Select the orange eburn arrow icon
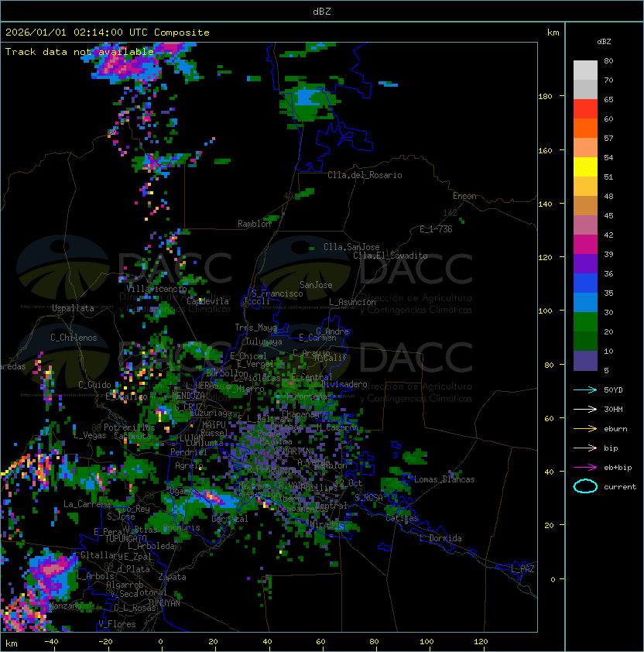The image size is (644, 652). (585, 428)
